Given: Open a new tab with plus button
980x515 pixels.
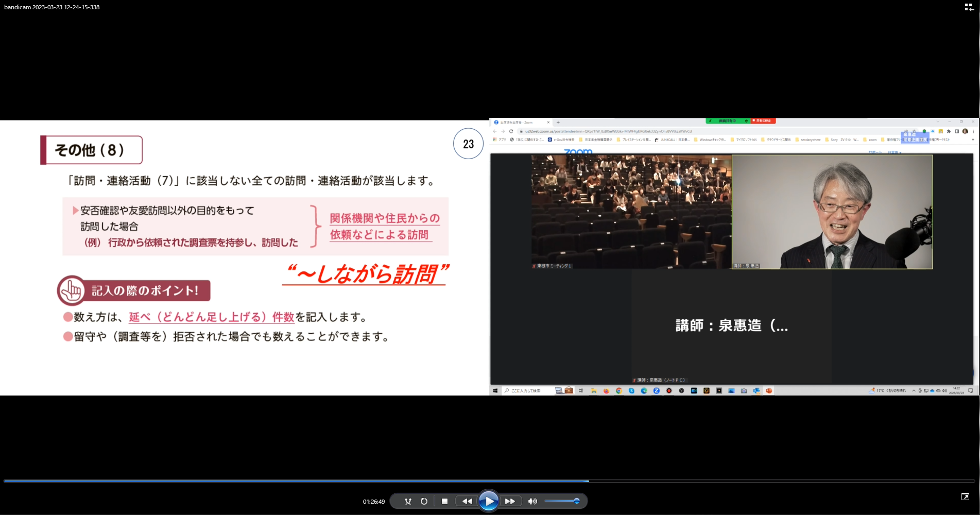Looking at the screenshot, I should [558, 123].
